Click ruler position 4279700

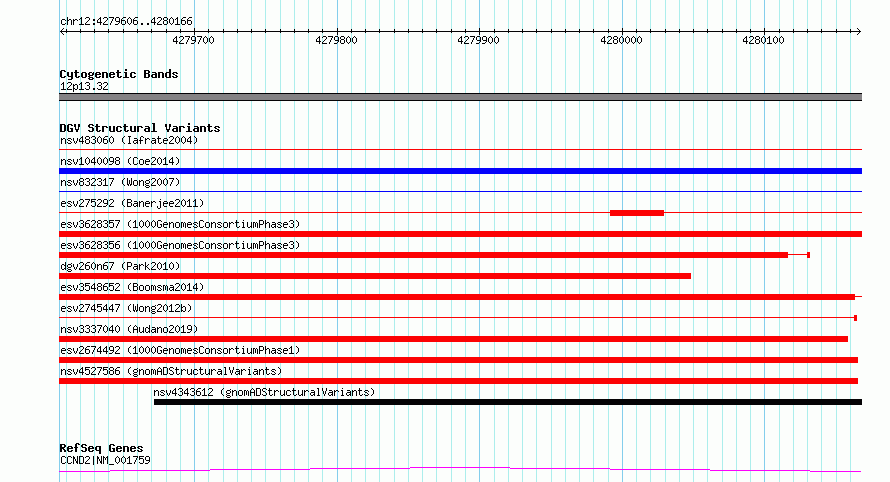coord(194,40)
